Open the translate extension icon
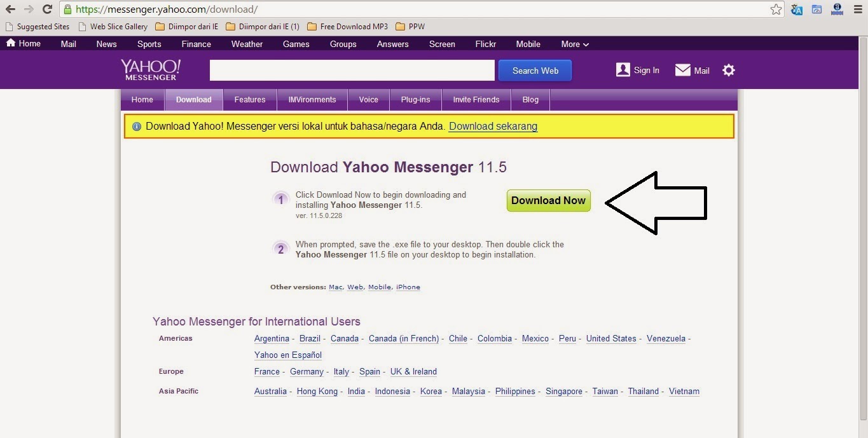The width and height of the screenshot is (868, 438). point(797,10)
